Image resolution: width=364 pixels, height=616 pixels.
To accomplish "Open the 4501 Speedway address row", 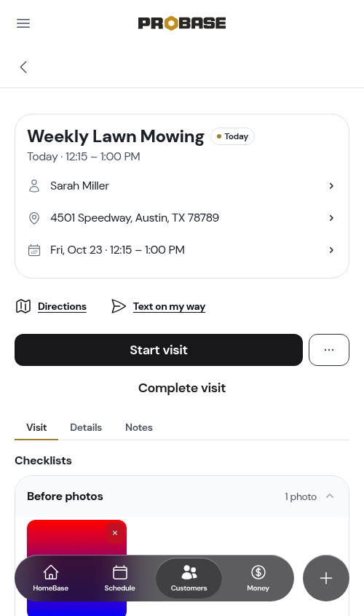I will pyautogui.click(x=182, y=218).
